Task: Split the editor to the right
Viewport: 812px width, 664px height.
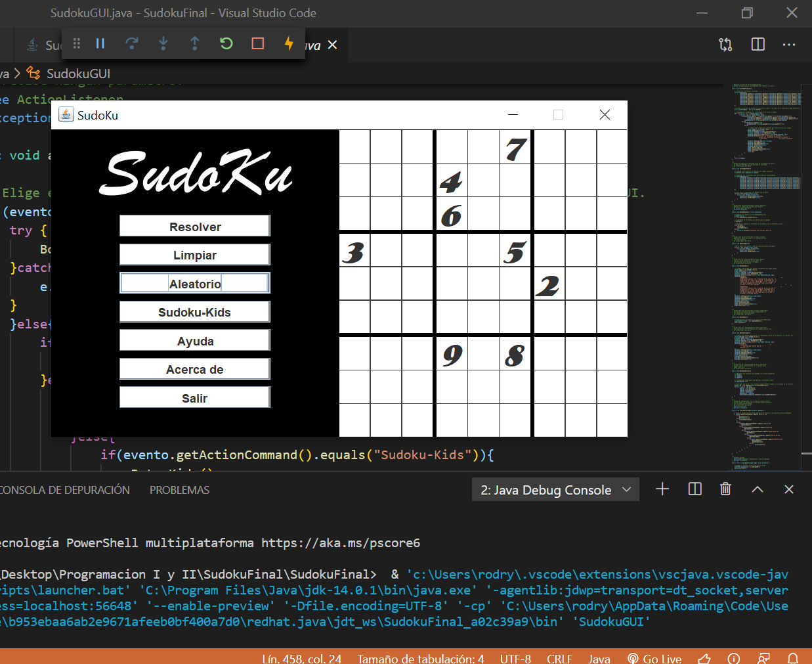Action: pos(758,44)
